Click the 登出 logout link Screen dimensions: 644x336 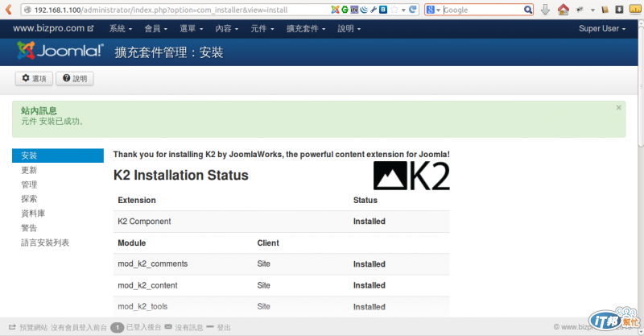point(224,327)
